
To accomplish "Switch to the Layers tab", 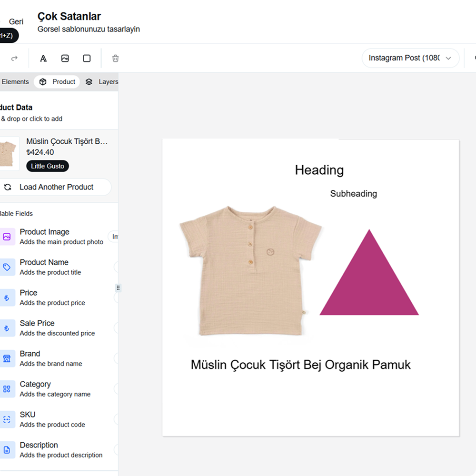I will 102,82.
